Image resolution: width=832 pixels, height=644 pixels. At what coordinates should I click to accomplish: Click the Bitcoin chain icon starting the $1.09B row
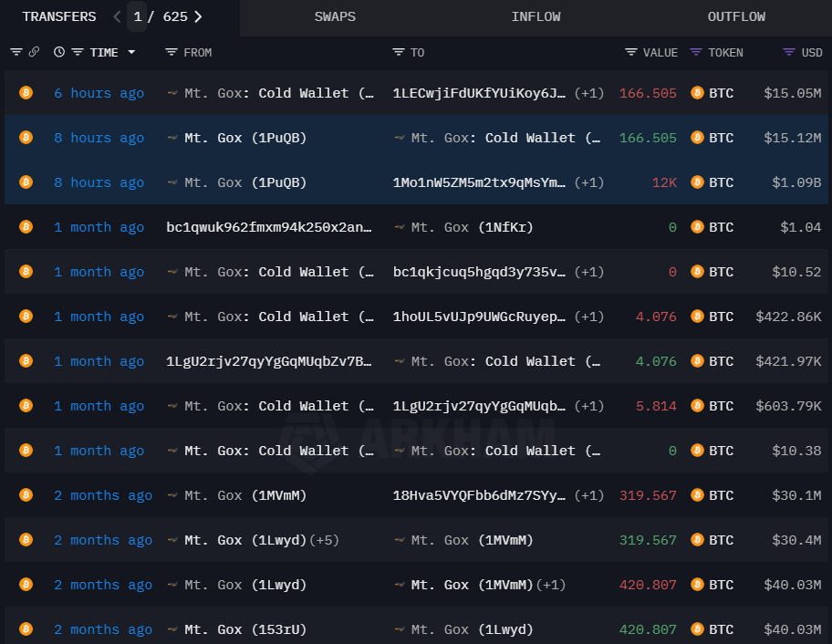click(x=26, y=182)
